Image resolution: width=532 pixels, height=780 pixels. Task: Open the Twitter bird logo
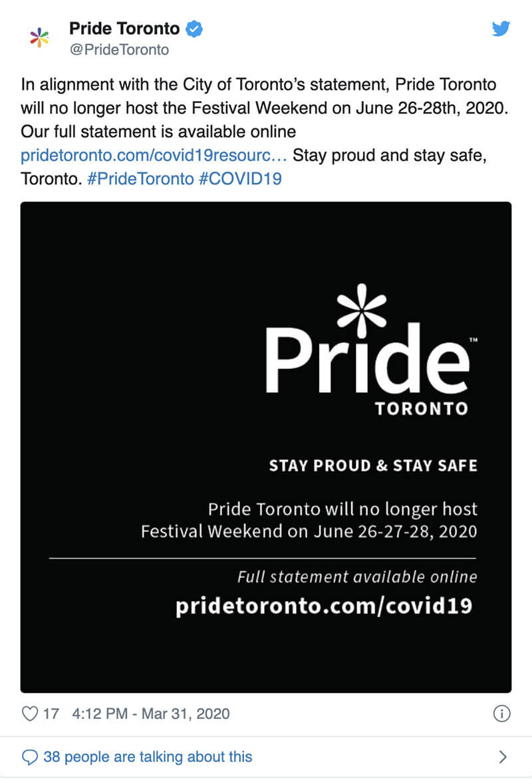point(501,29)
